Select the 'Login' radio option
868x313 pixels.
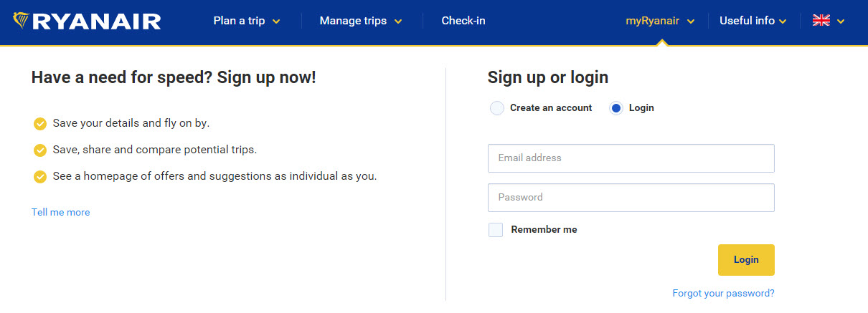(615, 108)
